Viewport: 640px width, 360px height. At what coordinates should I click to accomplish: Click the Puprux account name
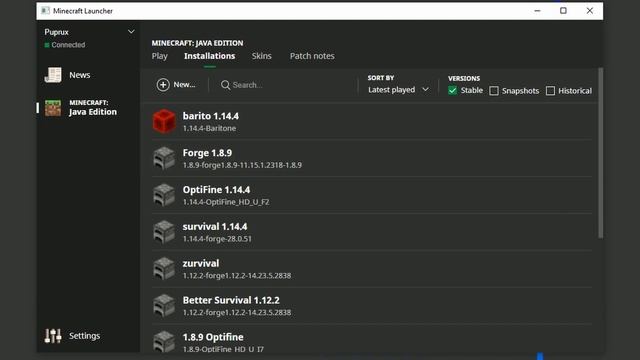(x=56, y=32)
